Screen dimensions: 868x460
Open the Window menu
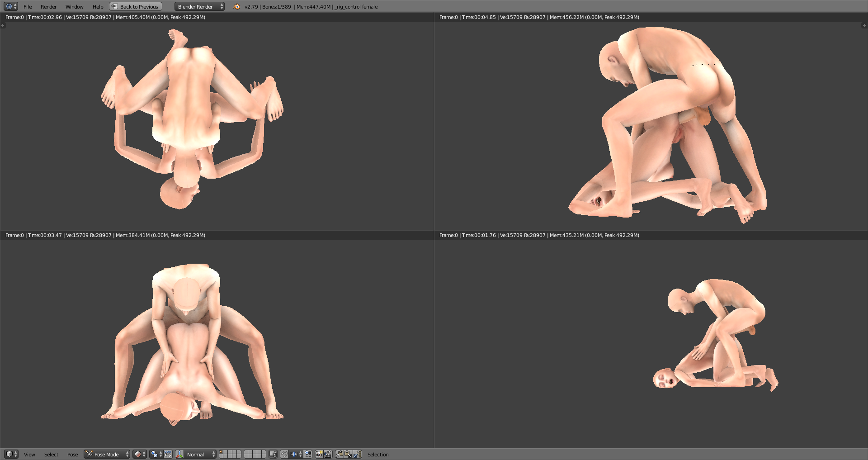point(75,7)
